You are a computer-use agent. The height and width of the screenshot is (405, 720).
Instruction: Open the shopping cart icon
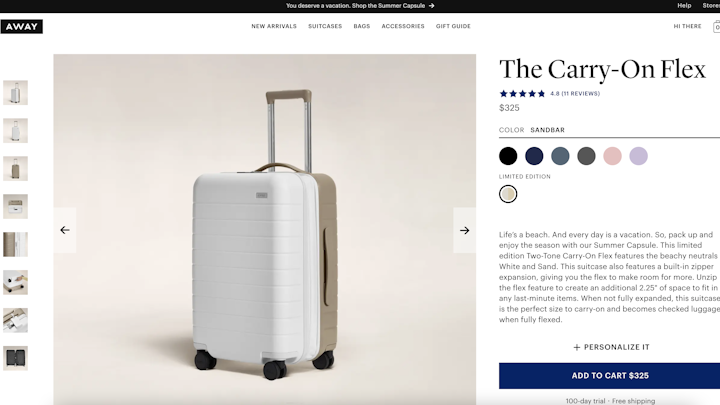pos(716,27)
